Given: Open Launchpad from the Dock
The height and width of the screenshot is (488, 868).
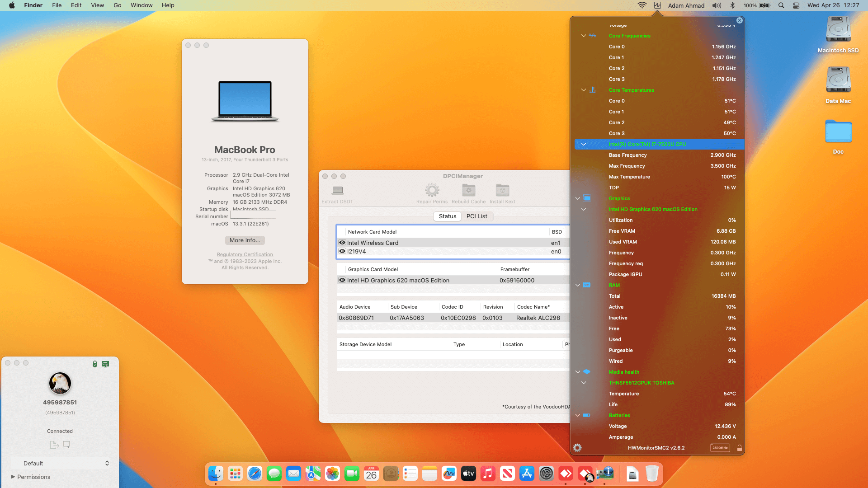Looking at the screenshot, I should click(x=235, y=474).
